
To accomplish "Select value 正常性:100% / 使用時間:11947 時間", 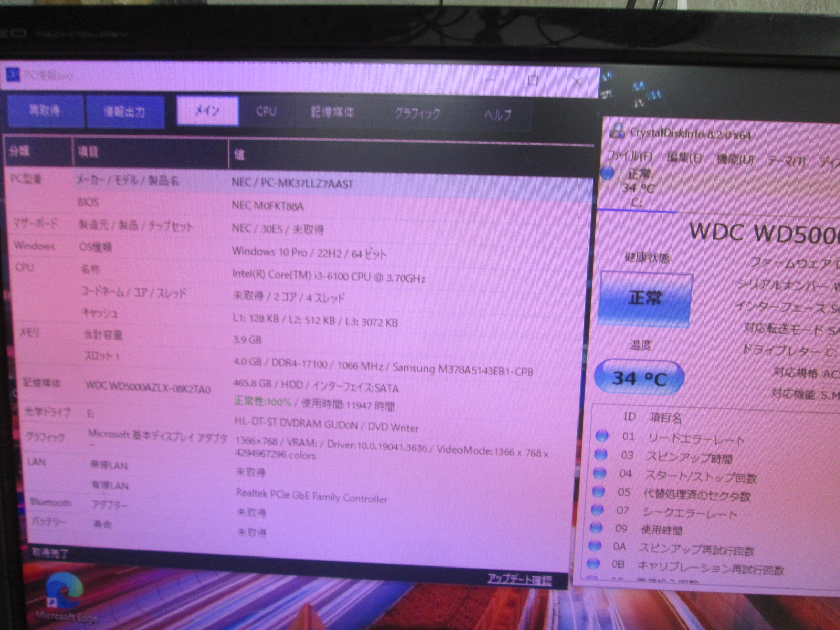I will 314,403.
